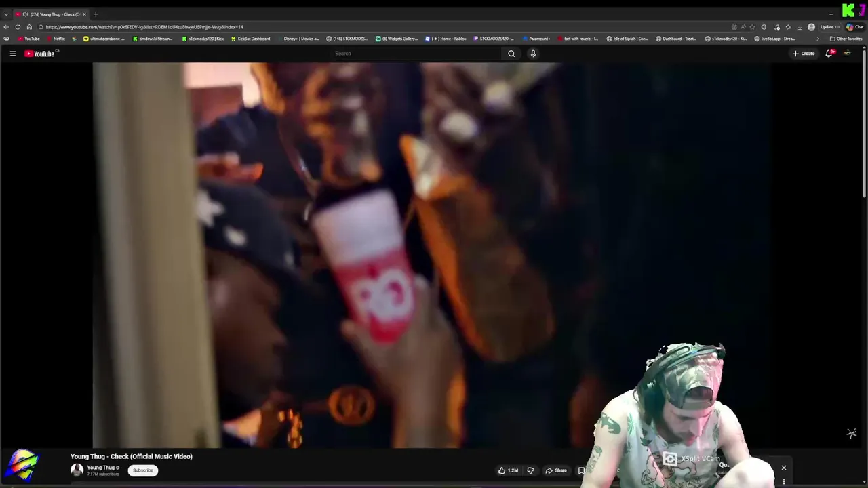The height and width of the screenshot is (488, 868).
Task: Open the browser profile avatar
Action: pos(811,27)
